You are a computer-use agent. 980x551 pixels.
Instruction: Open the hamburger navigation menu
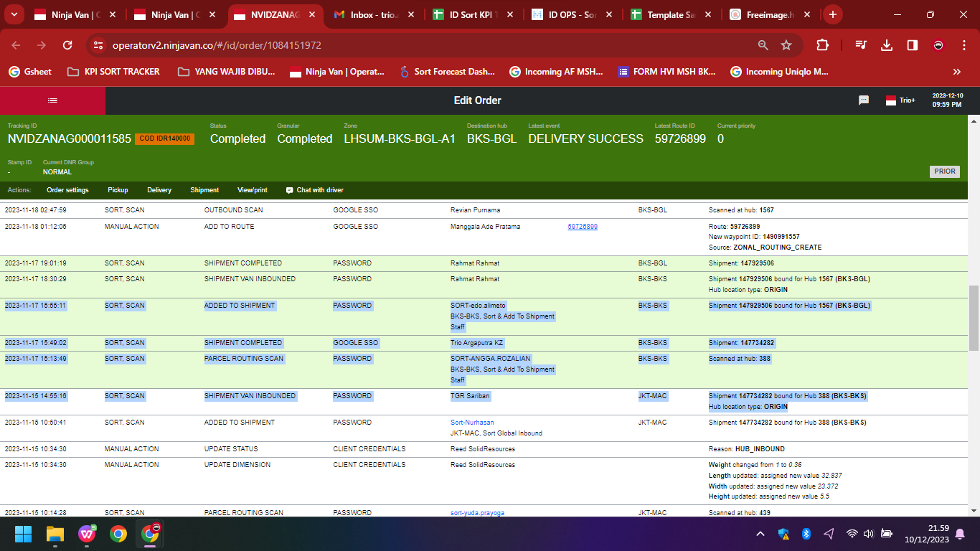tap(52, 100)
